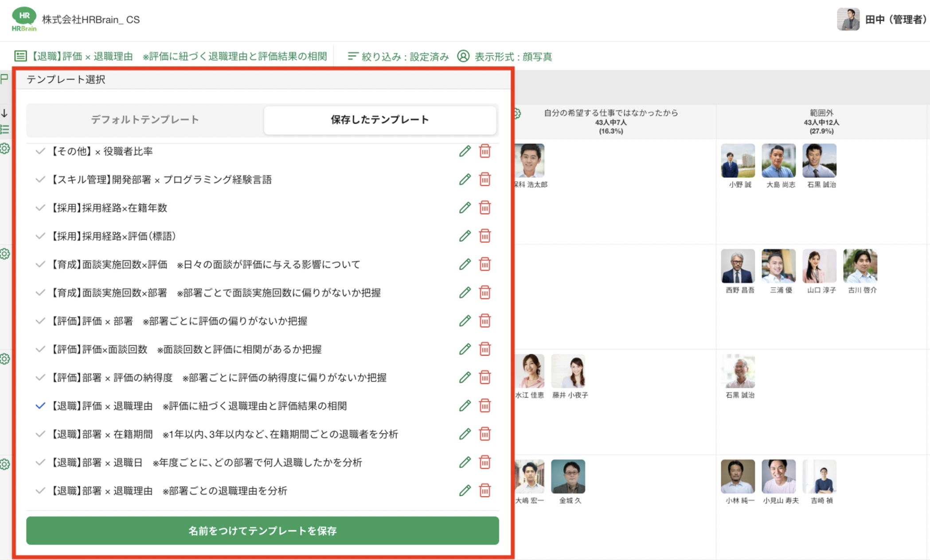This screenshot has width=930, height=560.
Task: Click trash icon for 【退職】部署 × 退職理由
Action: (x=485, y=490)
